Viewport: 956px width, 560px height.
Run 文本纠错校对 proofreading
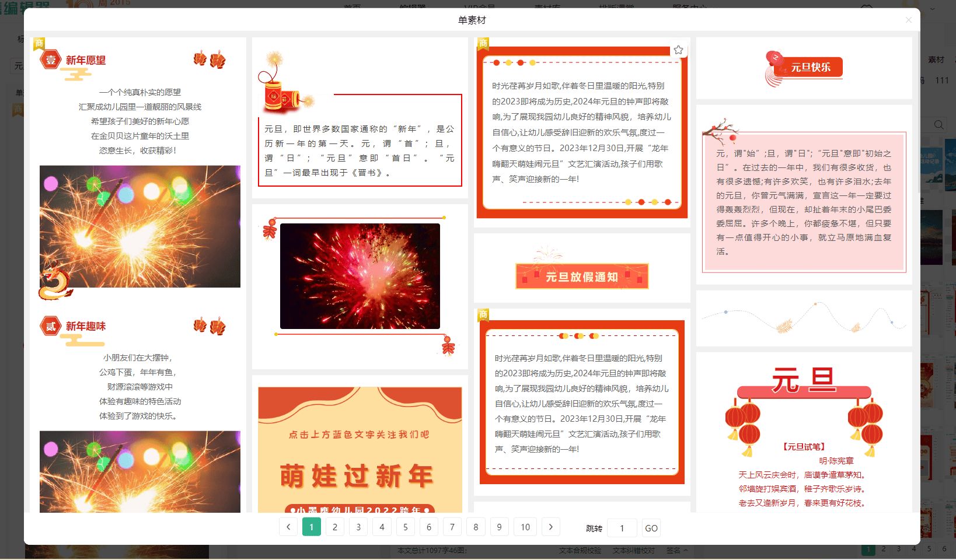pos(633,550)
